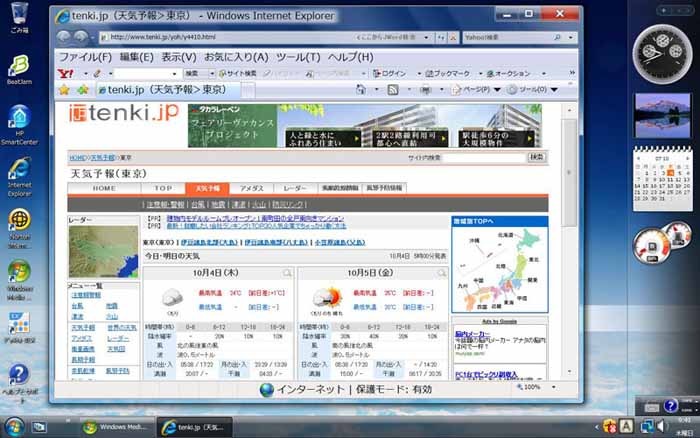Click the blue help question-mark icon near the tray
Viewport: 700px width, 438px height.
(670, 406)
